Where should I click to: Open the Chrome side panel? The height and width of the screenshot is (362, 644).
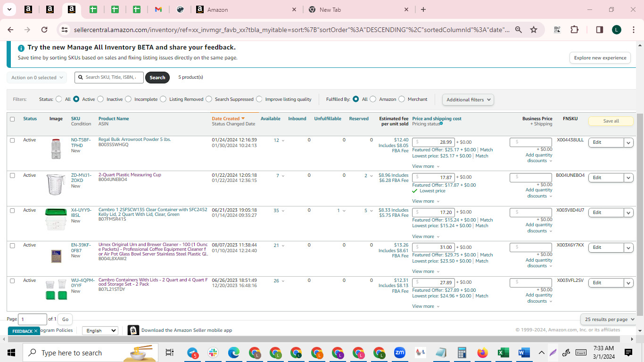tap(600, 30)
